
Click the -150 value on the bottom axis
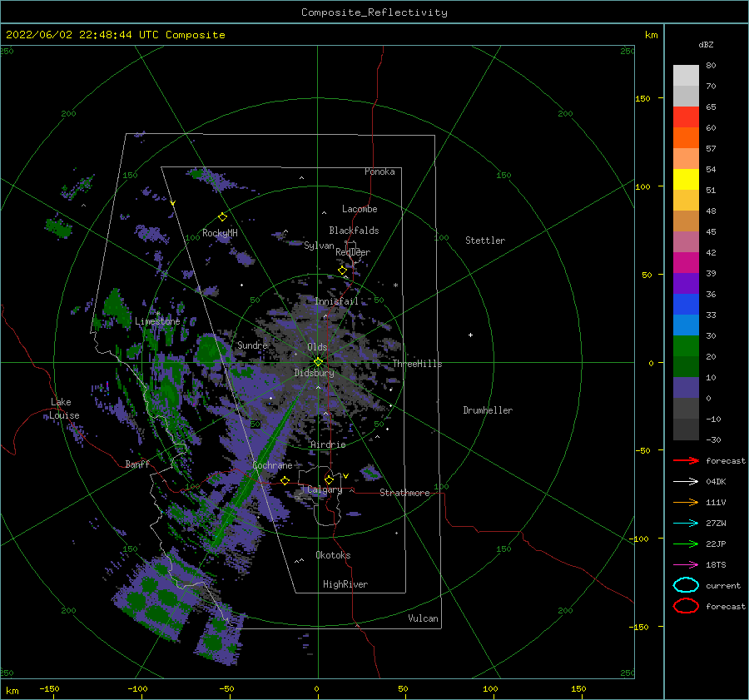pos(49,688)
